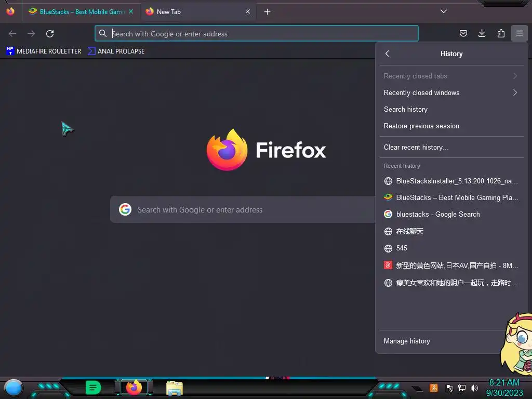Open BlueStacks – Best Mobile Gaming history entry
The image size is (532, 399).
pyautogui.click(x=451, y=197)
